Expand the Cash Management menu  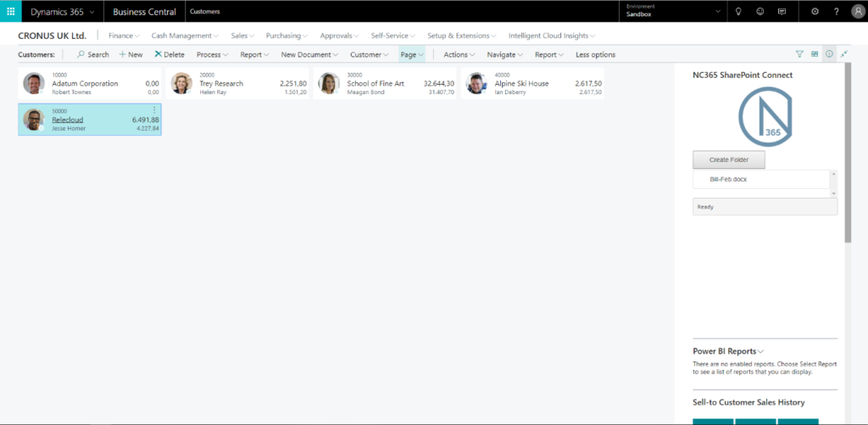[x=185, y=36]
